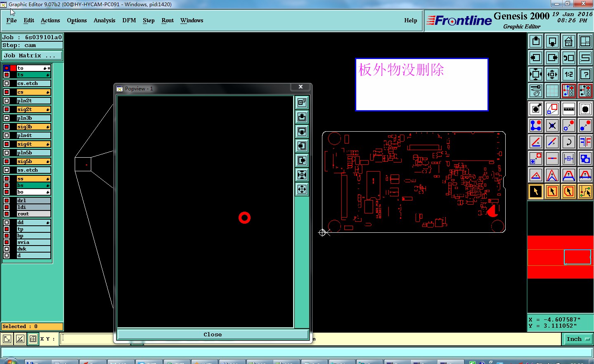The image size is (594, 364).
Task: Click the home view icon
Action: (569, 41)
